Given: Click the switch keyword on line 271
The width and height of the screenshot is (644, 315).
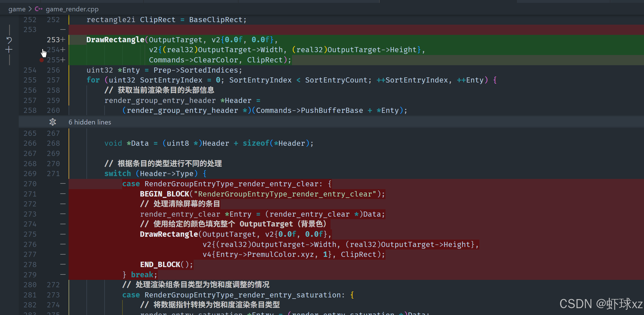Looking at the screenshot, I should (118, 174).
